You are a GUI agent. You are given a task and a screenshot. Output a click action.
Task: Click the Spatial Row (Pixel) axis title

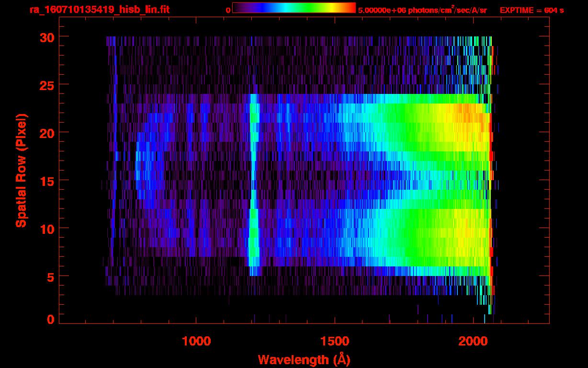[x=21, y=171]
